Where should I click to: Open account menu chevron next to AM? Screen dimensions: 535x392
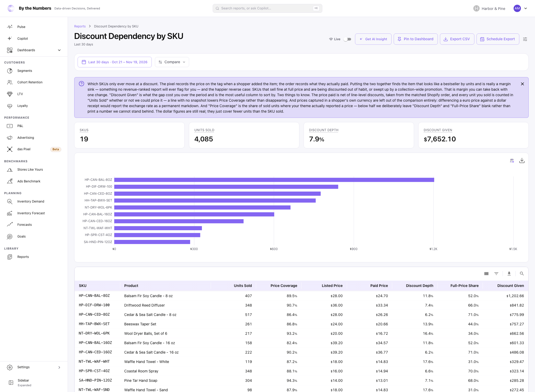[526, 8]
